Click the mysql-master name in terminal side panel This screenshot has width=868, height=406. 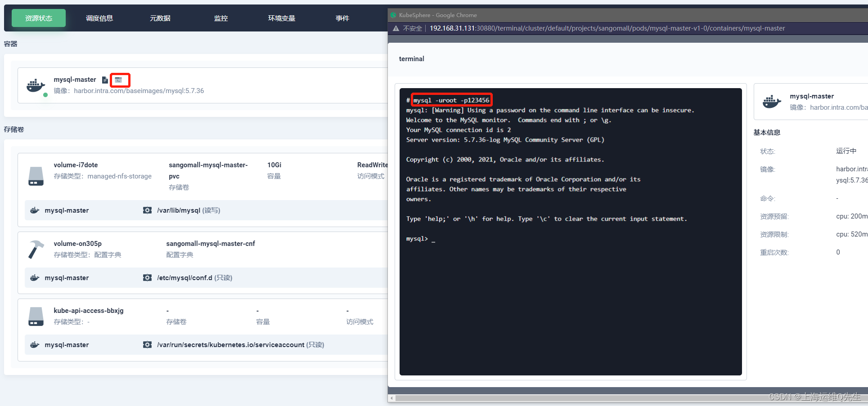(812, 96)
